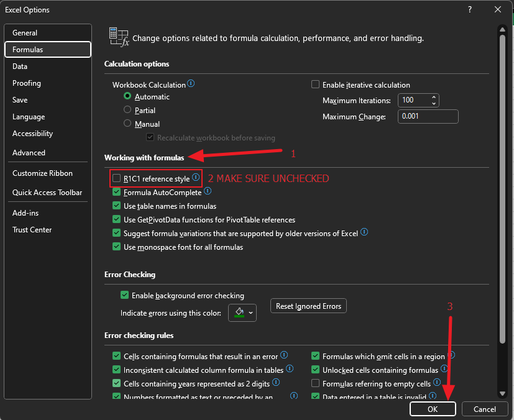Toggle Use monospace font for all formulas
Viewport: 514px width, 420px height.
coord(116,247)
